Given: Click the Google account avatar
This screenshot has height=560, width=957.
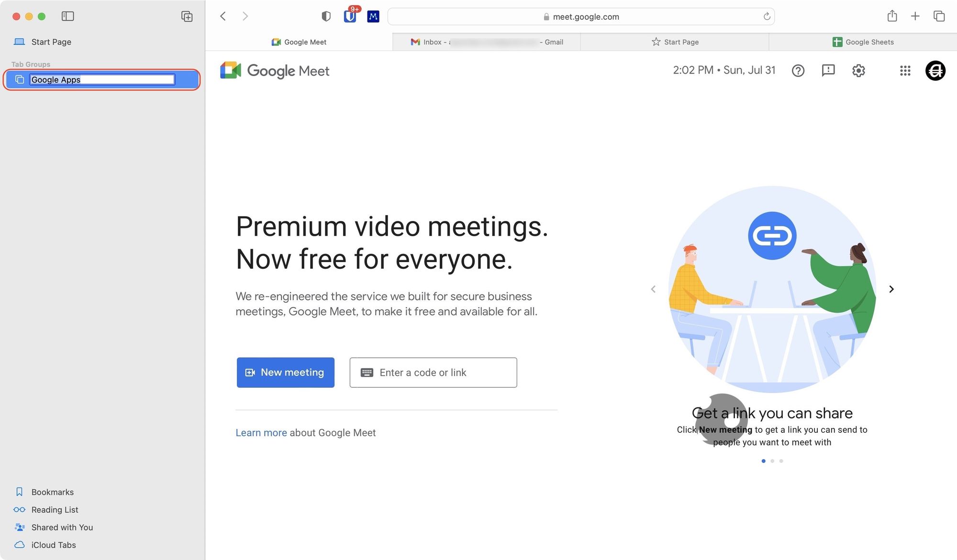Looking at the screenshot, I should click(935, 71).
